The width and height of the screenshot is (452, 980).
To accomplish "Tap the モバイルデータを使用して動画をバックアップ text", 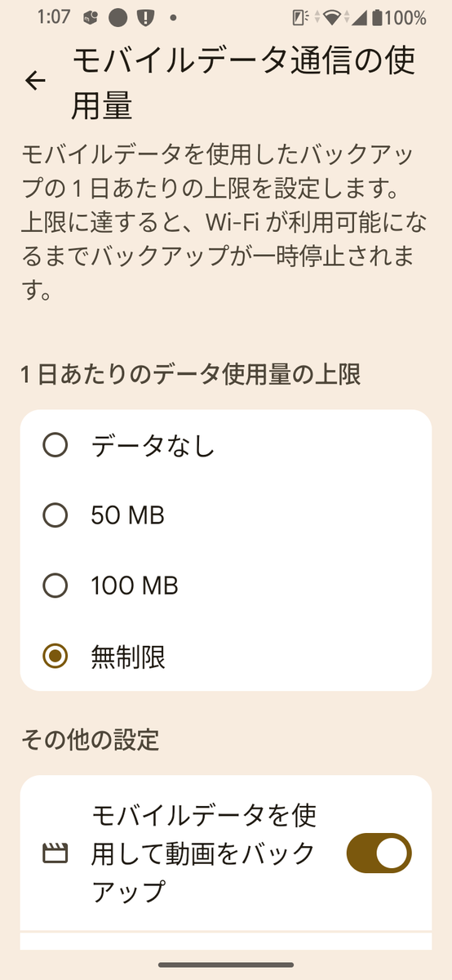I will click(x=204, y=853).
